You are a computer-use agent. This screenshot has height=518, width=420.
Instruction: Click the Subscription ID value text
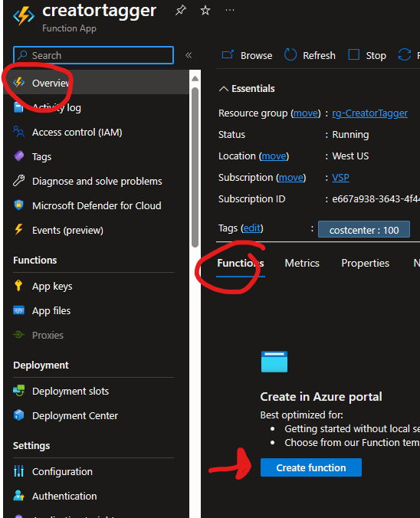pos(376,199)
